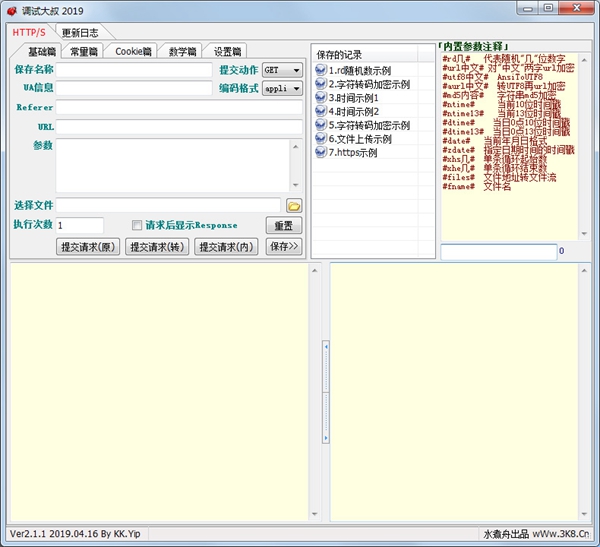This screenshot has width=600, height=547.
Task: Click the icon beside 6.文件上传示例
Action: [321, 139]
